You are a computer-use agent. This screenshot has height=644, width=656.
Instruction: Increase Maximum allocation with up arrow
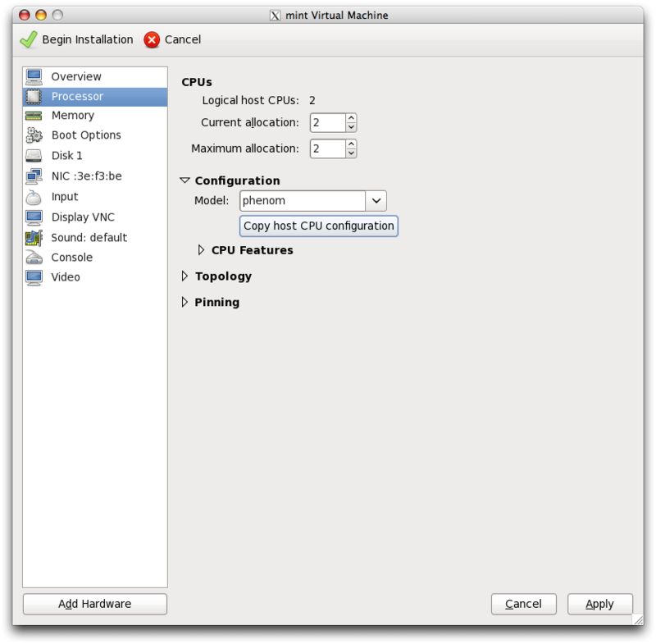coord(352,144)
